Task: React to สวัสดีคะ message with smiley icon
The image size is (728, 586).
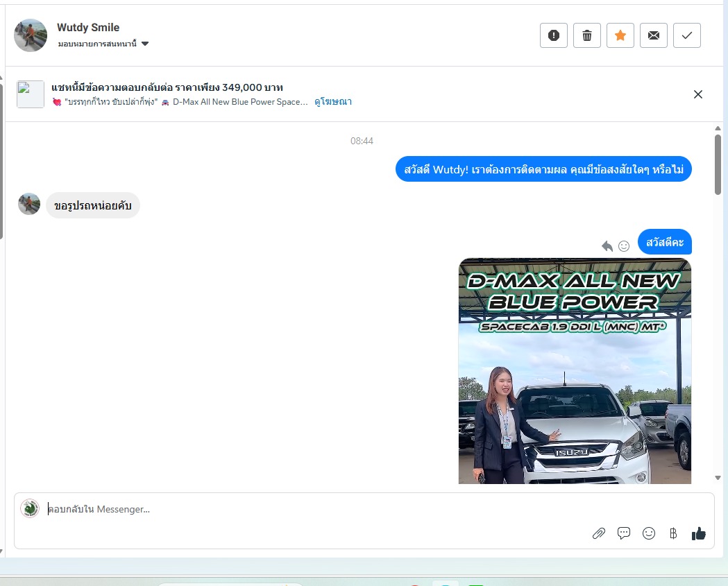Action: (624, 246)
